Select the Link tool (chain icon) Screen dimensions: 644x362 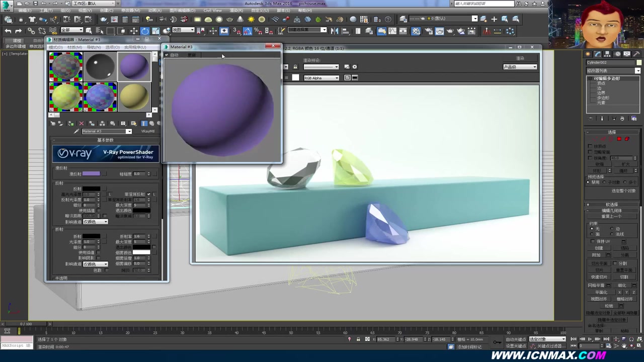click(x=31, y=31)
